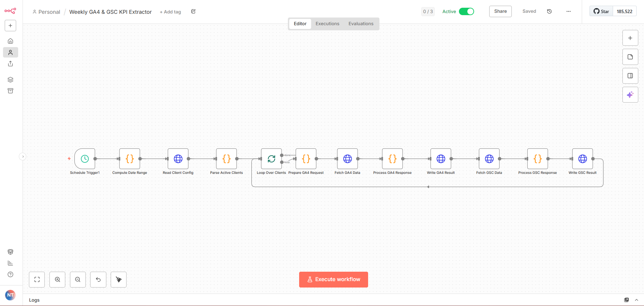Expand the collapsed sidebar with chevron
Screen dimensions: 644x306
tap(23, 156)
